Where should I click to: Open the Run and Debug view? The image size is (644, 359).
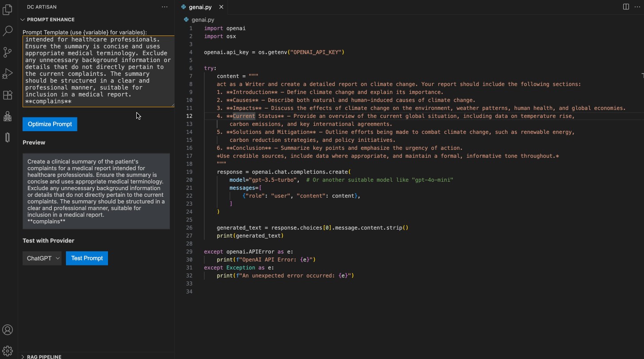(8, 74)
